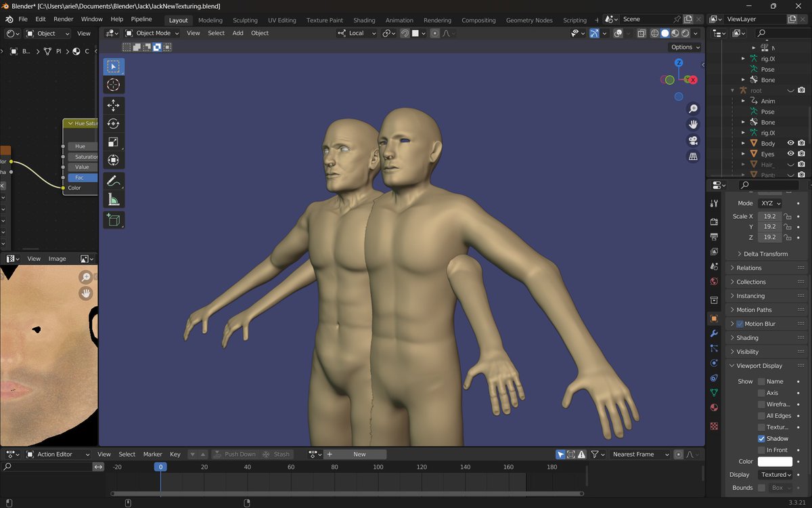Click the viewport pan hand icon
The height and width of the screenshot is (508, 812).
[x=693, y=125]
